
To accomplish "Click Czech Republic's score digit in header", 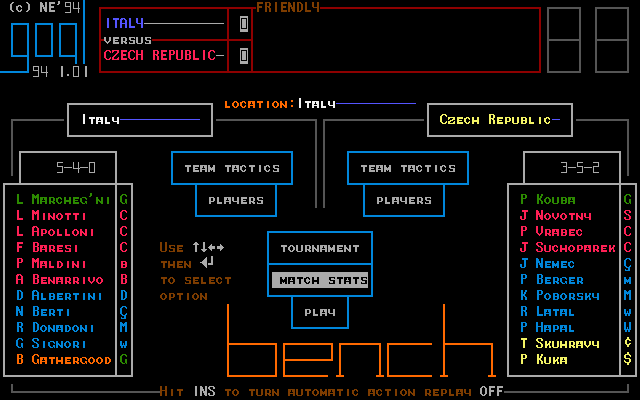I will point(244,55).
